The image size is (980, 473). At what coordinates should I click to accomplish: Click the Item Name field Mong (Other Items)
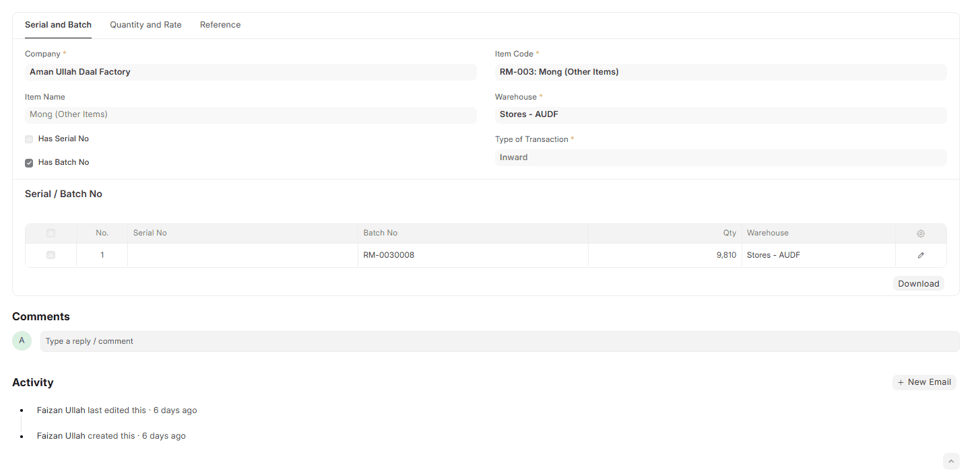[251, 115]
